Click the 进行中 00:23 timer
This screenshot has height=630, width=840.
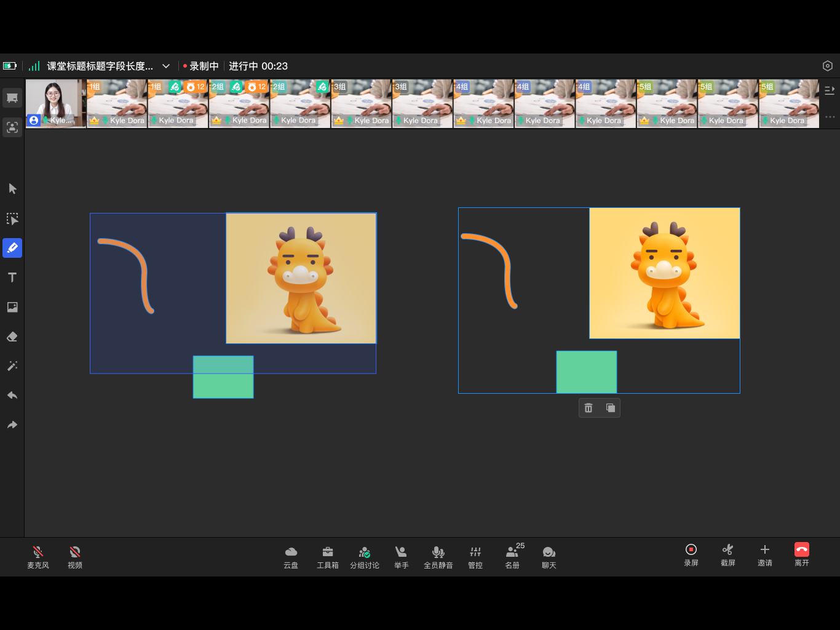pyautogui.click(x=258, y=66)
